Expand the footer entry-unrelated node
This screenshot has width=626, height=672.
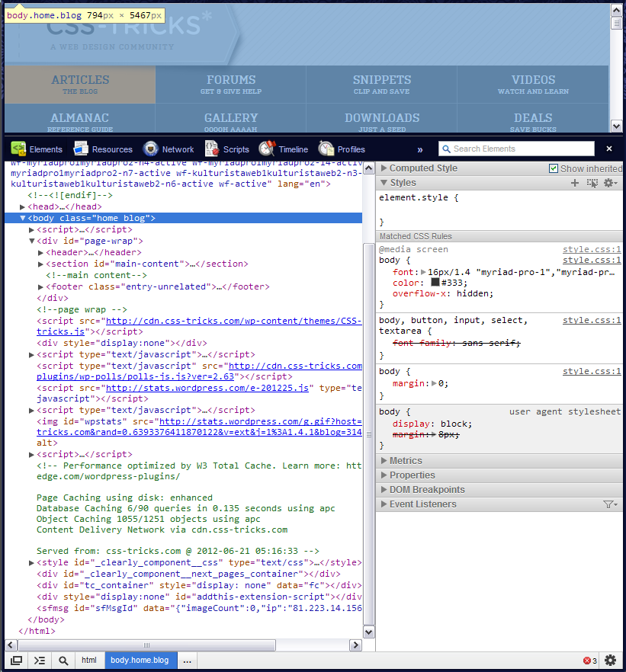[40, 287]
